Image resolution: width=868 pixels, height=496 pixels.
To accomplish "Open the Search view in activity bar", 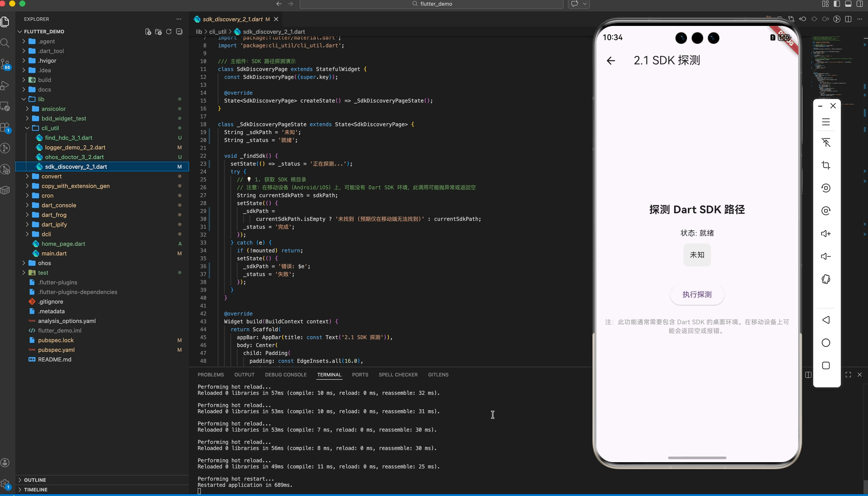I will (5, 43).
